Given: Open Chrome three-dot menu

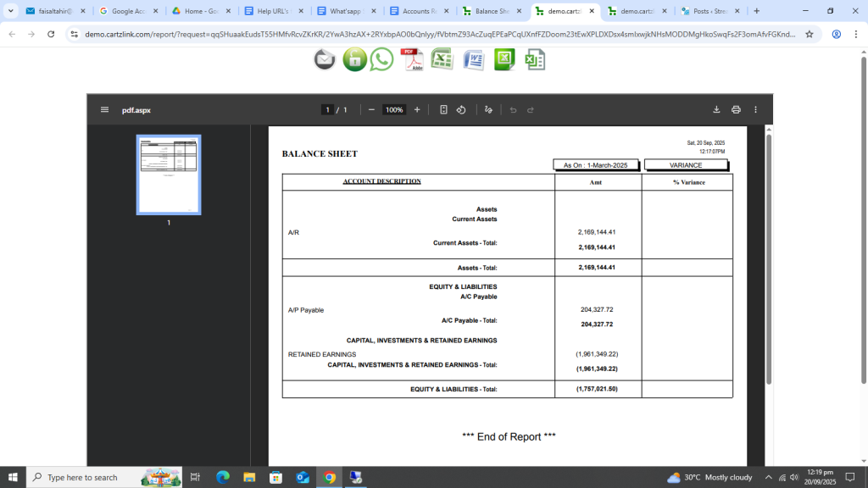Looking at the screenshot, I should click(856, 34).
